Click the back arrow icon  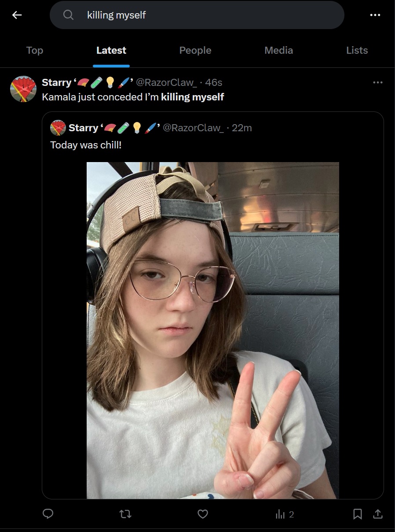click(17, 15)
